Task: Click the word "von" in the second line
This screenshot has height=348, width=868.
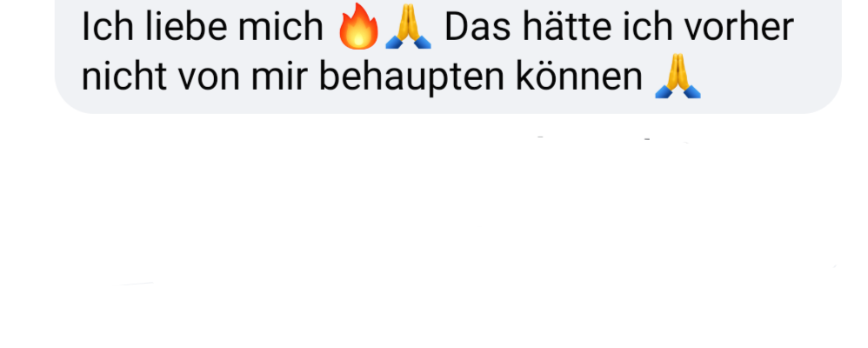Action: (209, 77)
